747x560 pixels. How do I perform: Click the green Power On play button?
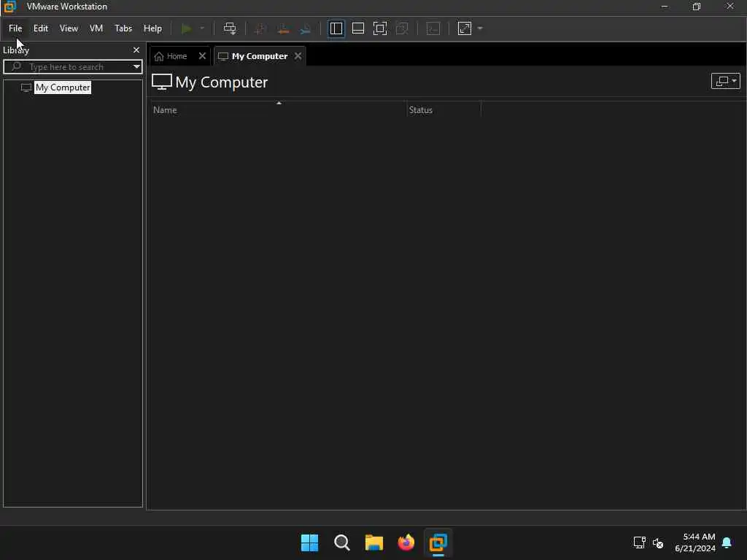click(x=186, y=28)
